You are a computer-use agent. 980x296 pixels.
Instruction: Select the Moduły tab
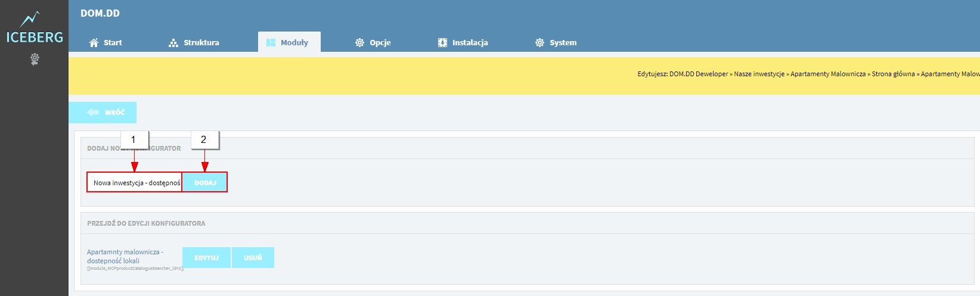(289, 42)
